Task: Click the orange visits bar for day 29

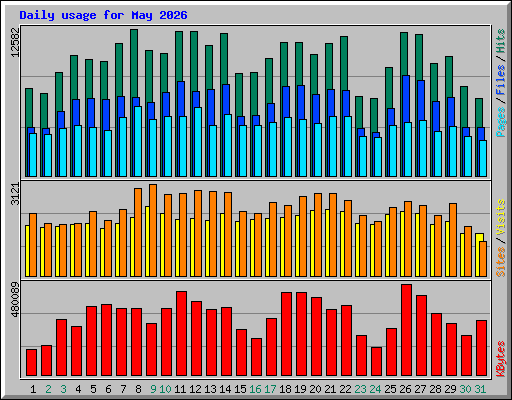Action: click(453, 240)
